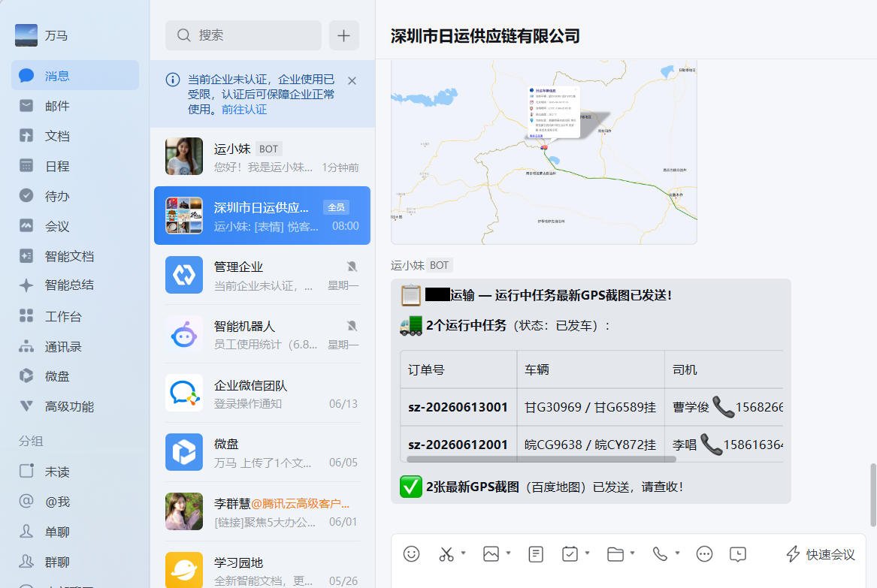Open the 通讯录 contacts section
This screenshot has height=588, width=877.
[x=75, y=346]
